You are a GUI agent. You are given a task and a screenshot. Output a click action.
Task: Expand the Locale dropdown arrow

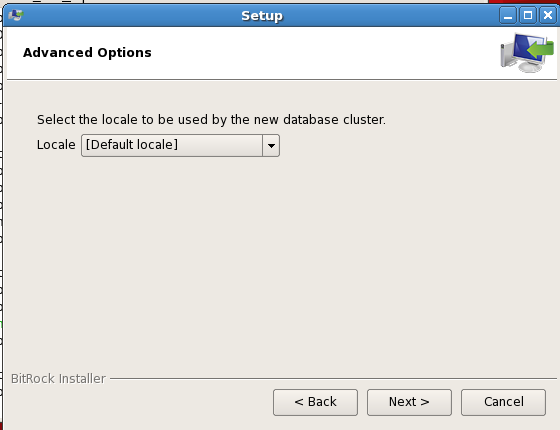tap(271, 145)
